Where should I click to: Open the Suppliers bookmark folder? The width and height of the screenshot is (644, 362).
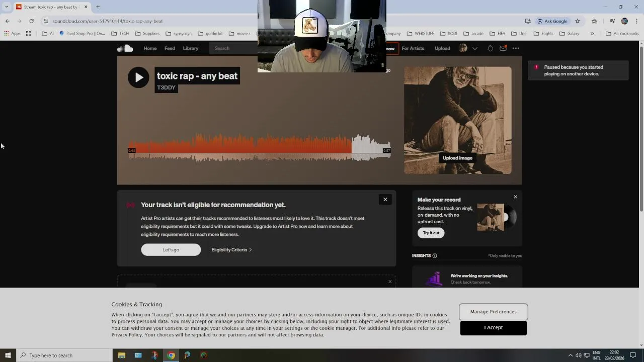pos(147,34)
